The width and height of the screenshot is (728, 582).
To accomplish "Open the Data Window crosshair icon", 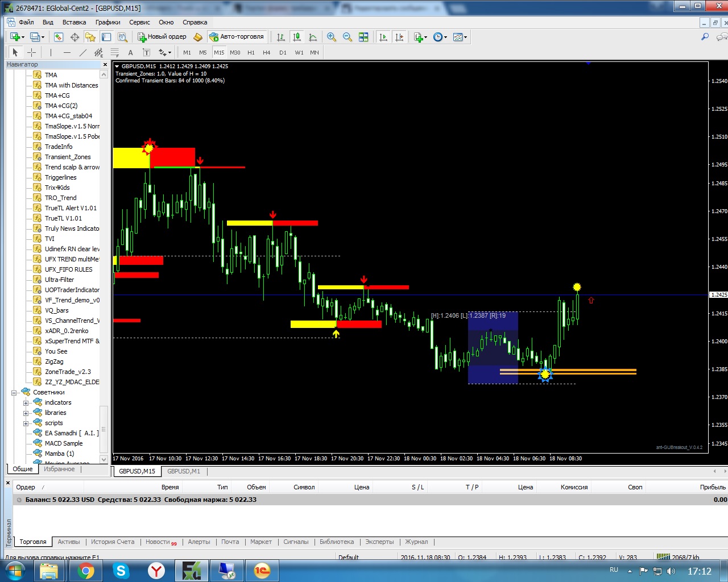I will tap(75, 37).
